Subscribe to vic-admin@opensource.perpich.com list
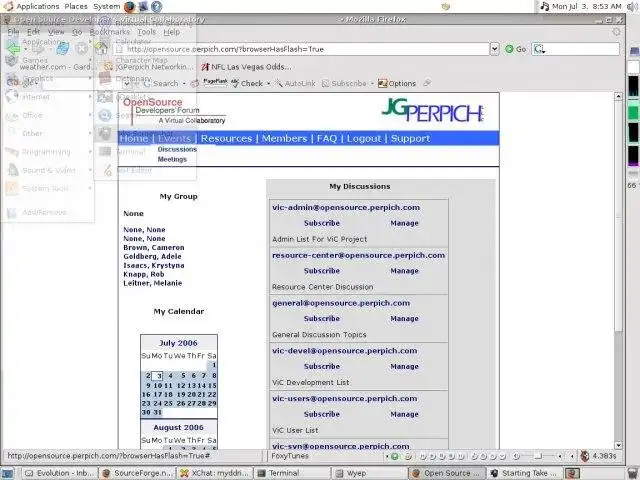The height and width of the screenshot is (480, 640). (x=322, y=223)
